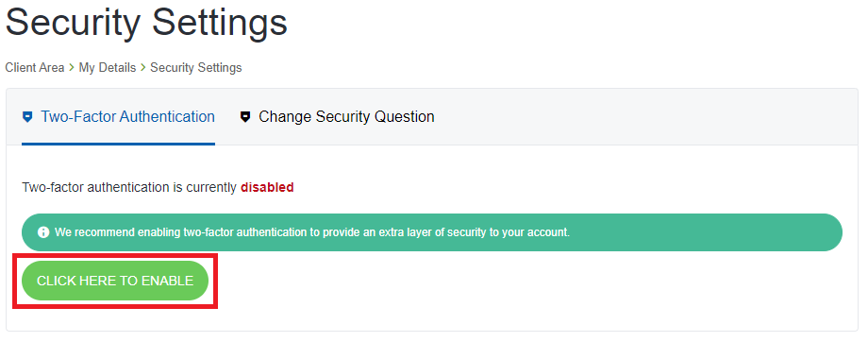The width and height of the screenshot is (868, 342).
Task: Click the chevron separator after Client Area
Action: [72, 68]
